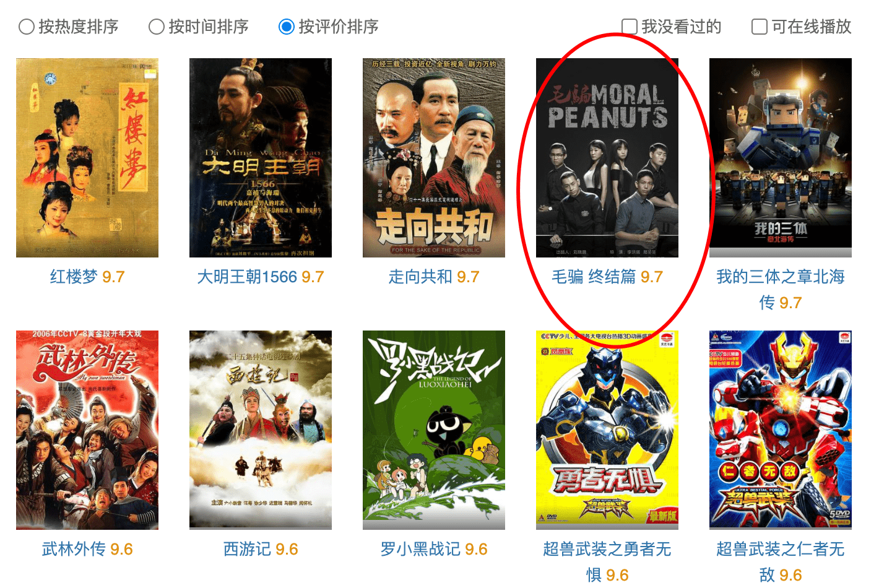Click the 走向共和 poster thumbnail
Image resolution: width=879 pixels, height=588 pixels.
434,158
